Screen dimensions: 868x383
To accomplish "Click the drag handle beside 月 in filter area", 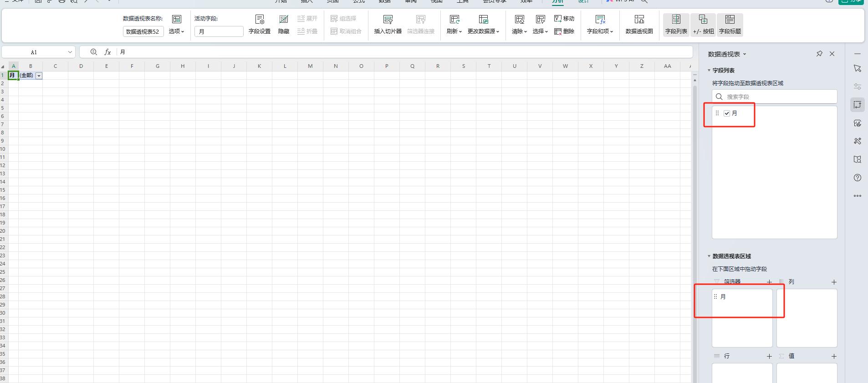I will 715,296.
